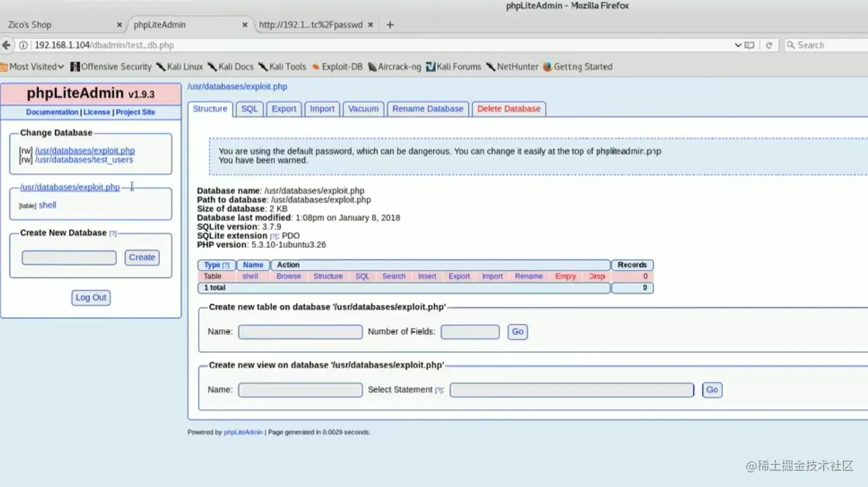Click the Number of Fields input
The width and height of the screenshot is (868, 487).
click(470, 332)
